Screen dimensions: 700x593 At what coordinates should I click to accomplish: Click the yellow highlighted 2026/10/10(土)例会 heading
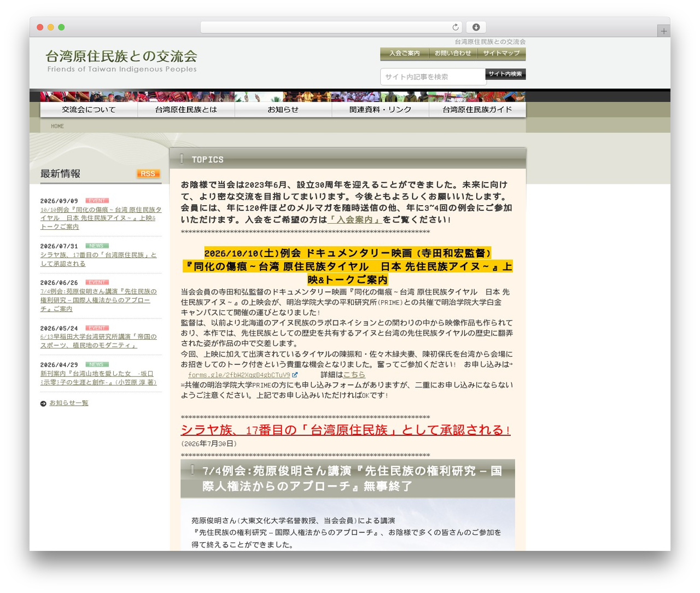(348, 266)
